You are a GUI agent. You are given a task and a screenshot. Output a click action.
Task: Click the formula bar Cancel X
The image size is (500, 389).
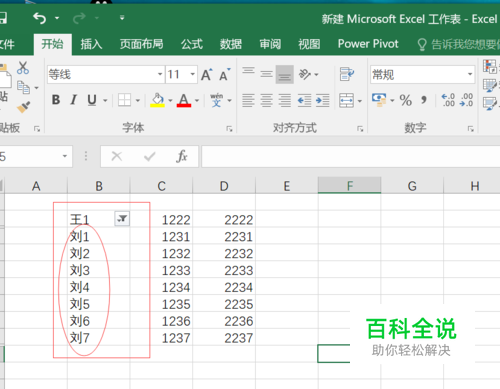(117, 156)
